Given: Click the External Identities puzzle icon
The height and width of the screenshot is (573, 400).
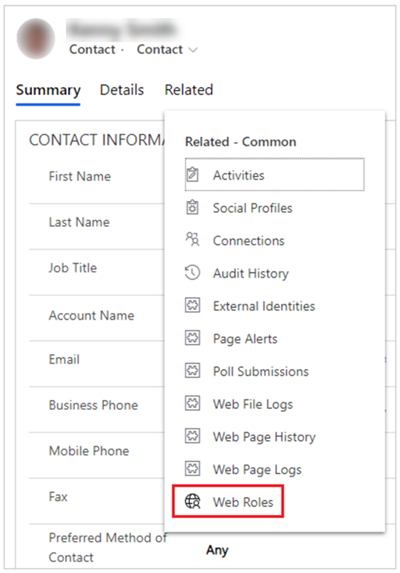Looking at the screenshot, I should pos(193,306).
